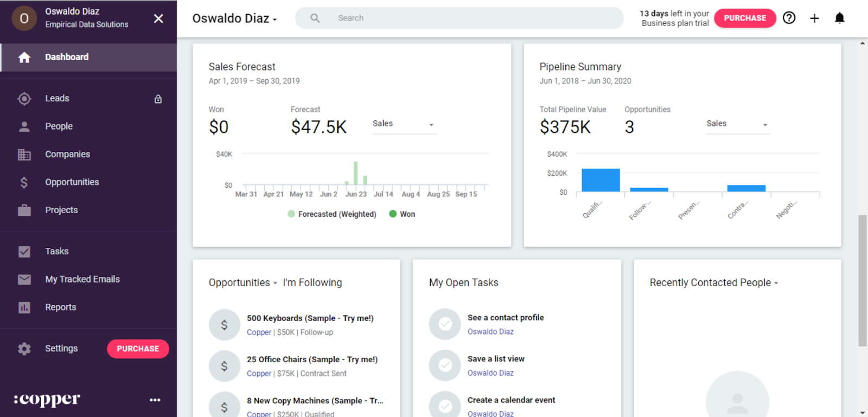Open the help question mark icon

pyautogui.click(x=789, y=18)
